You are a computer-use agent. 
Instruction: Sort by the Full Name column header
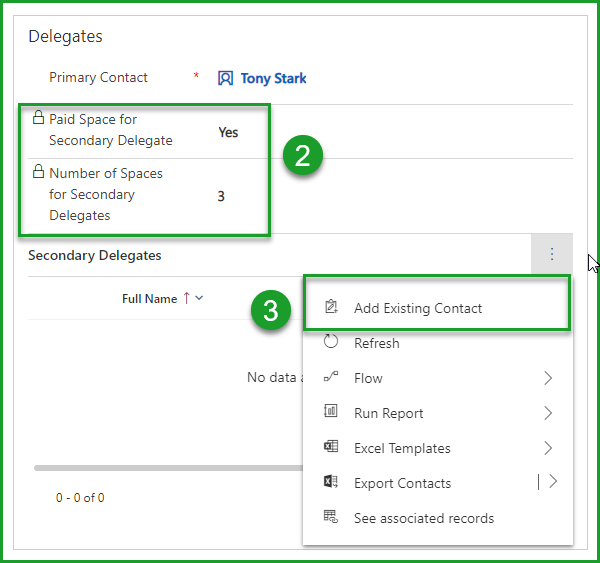click(149, 299)
